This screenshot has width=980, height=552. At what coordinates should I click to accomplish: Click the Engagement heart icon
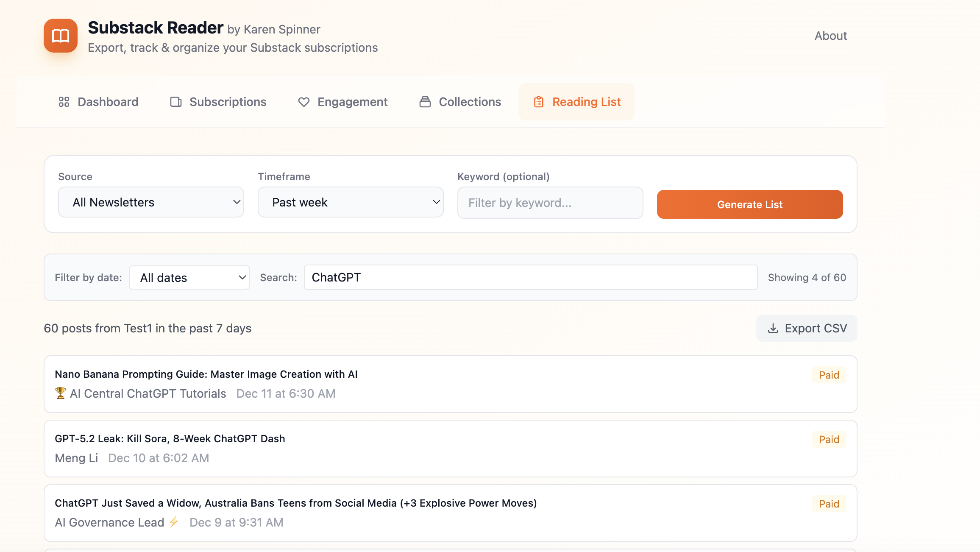coord(303,102)
